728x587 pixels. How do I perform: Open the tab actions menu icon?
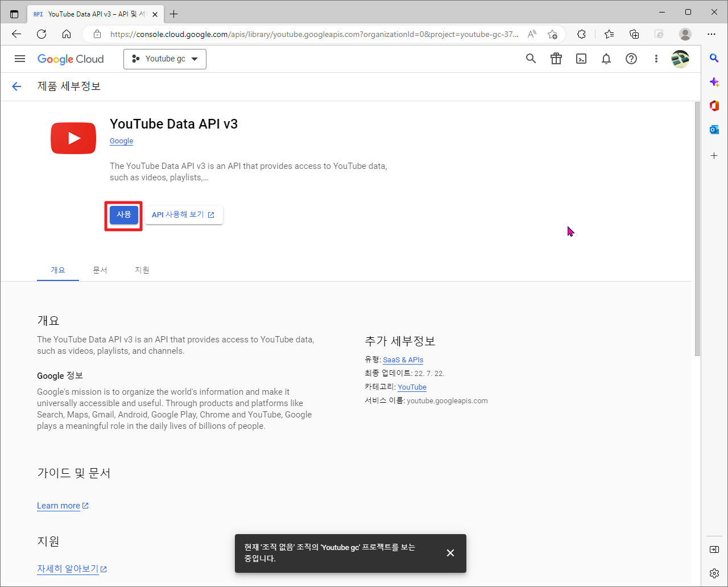pyautogui.click(x=14, y=14)
